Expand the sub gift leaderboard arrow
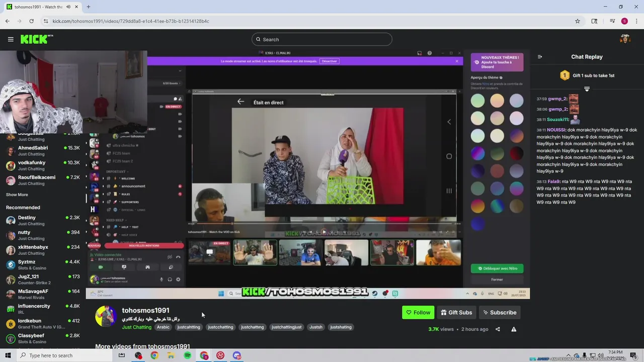 click(x=587, y=89)
